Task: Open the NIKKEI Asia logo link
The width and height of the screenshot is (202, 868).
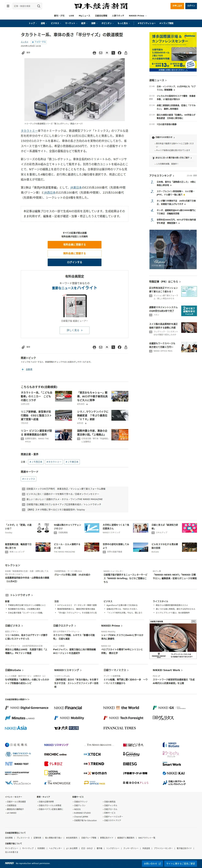Action: point(16,728)
